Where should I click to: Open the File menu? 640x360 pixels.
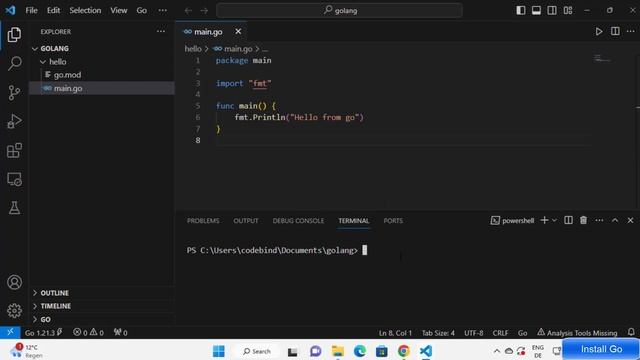point(31,10)
